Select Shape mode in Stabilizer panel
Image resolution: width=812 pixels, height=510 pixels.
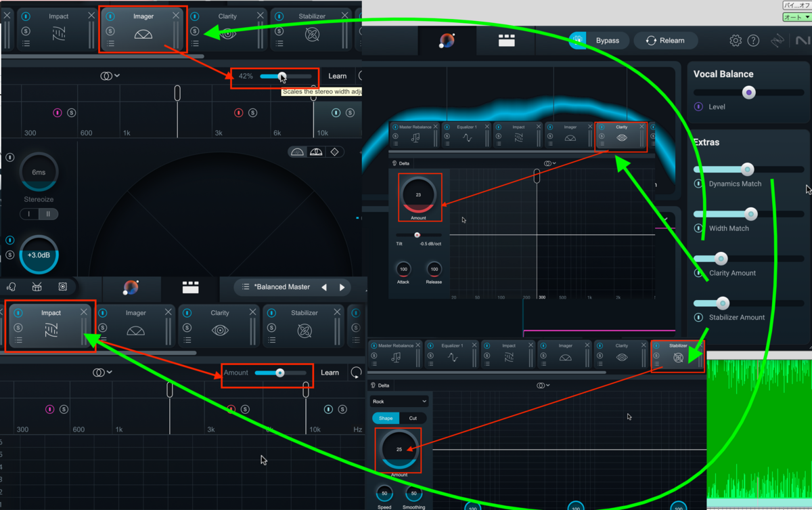[x=386, y=418]
